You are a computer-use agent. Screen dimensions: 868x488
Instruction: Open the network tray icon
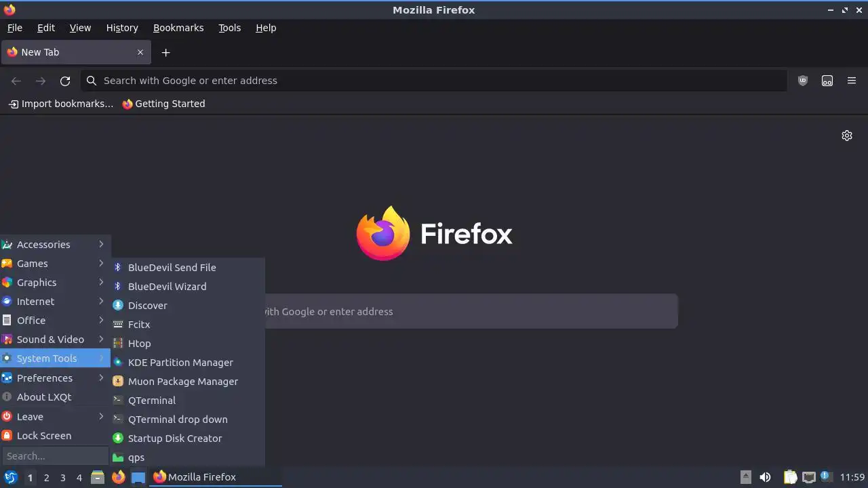(x=808, y=477)
